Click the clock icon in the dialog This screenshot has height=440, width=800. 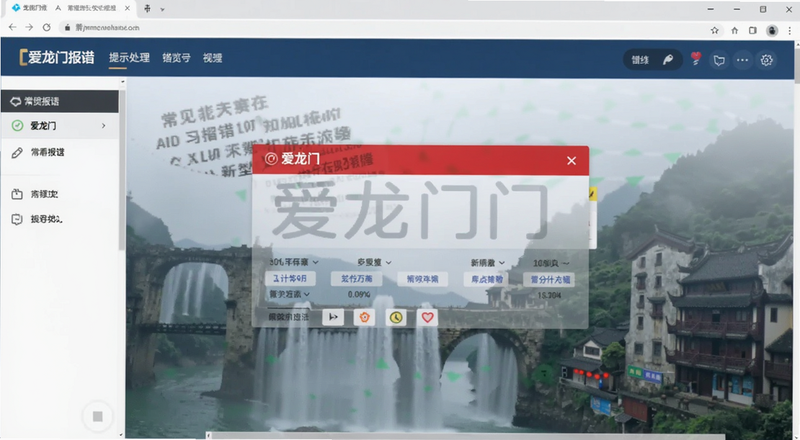[396, 317]
